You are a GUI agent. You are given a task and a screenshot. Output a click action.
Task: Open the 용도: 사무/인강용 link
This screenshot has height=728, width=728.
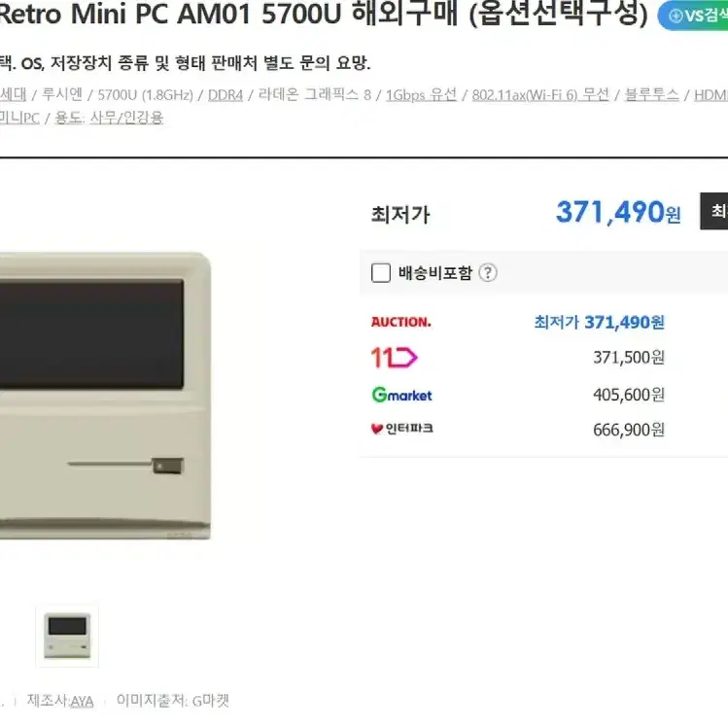pyautogui.click(x=109, y=118)
